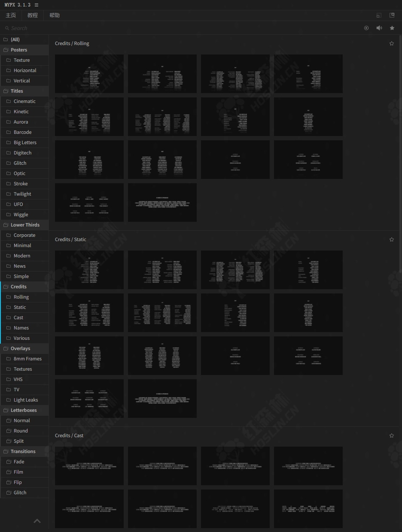
Task: Click folder icon beside Horizontal
Action: 9,70
